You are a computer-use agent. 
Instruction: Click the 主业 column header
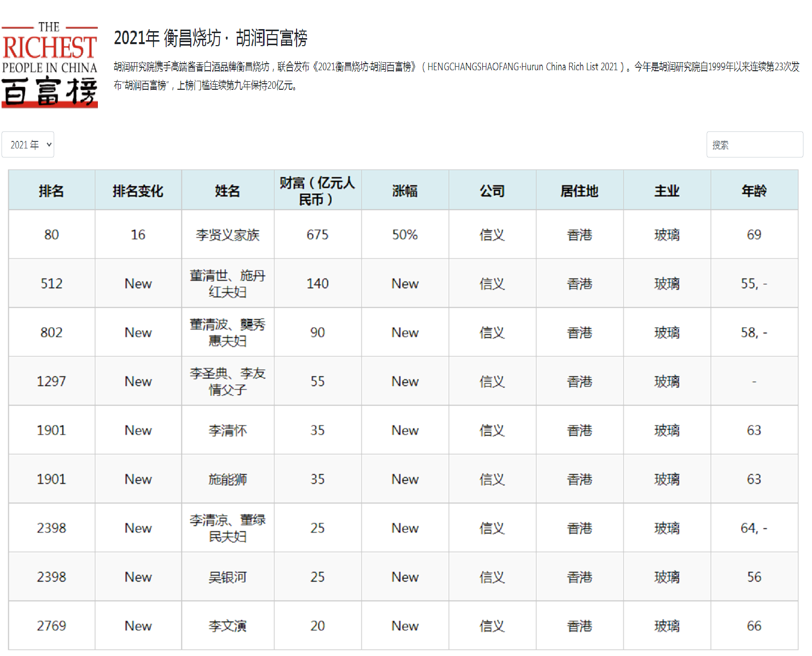[x=667, y=191]
